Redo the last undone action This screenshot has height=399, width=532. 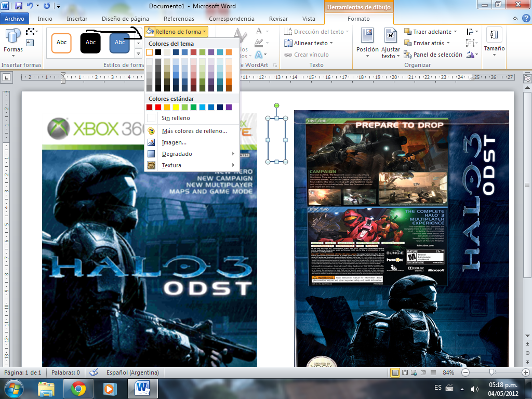point(47,6)
